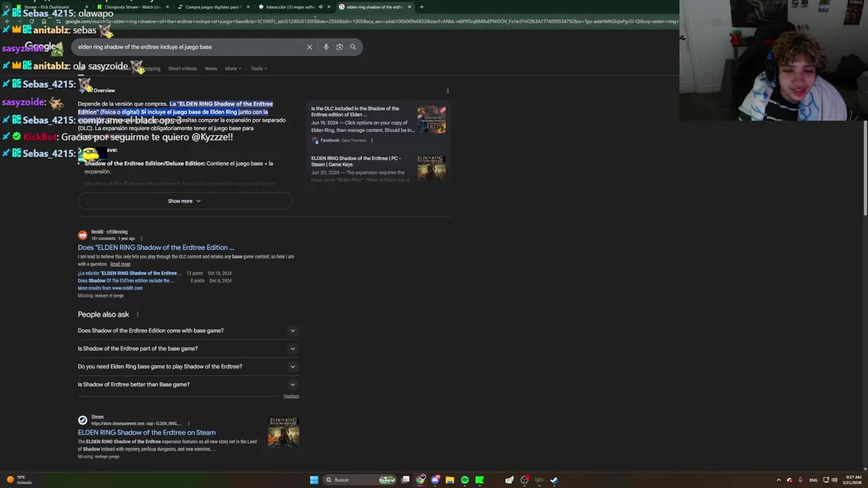Open File Explorer from the taskbar

(450, 480)
